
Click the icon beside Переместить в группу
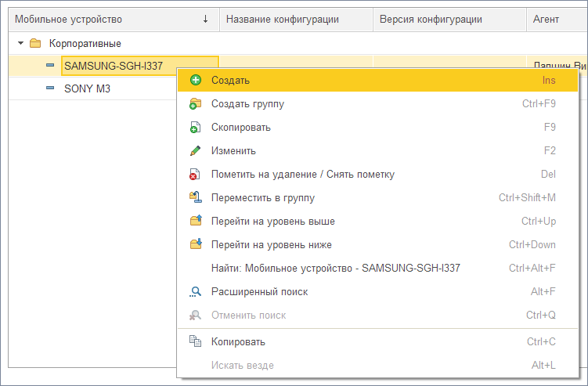coord(196,197)
